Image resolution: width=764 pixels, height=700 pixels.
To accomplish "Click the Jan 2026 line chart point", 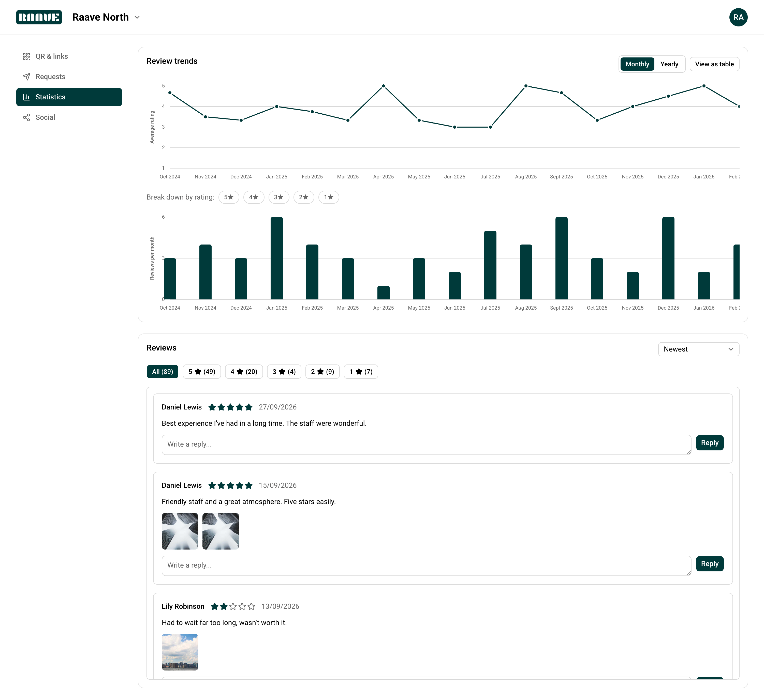I will coord(704,86).
